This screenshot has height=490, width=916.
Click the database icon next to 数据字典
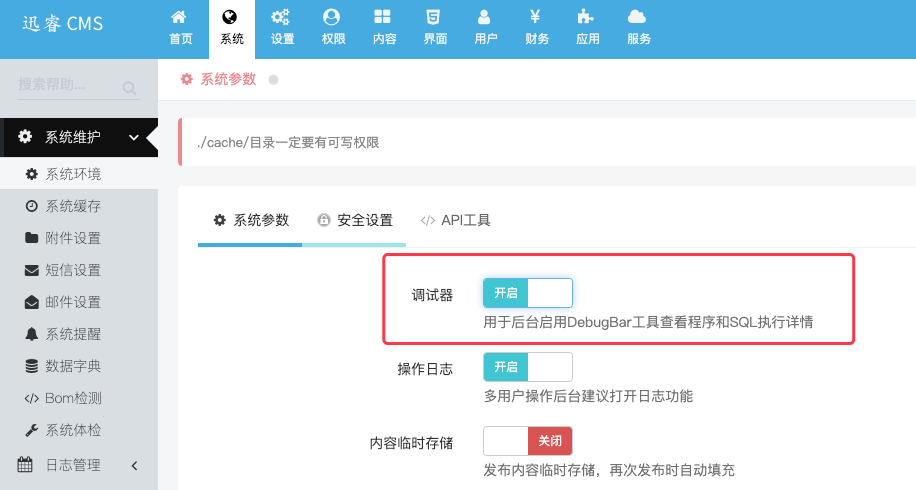coord(32,366)
